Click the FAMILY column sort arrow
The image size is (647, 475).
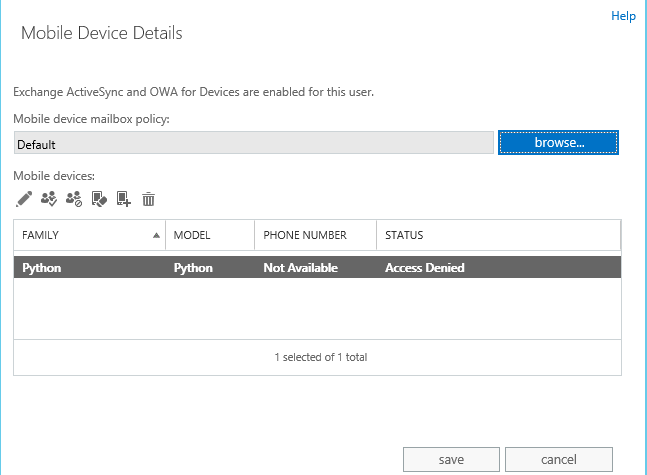click(156, 236)
